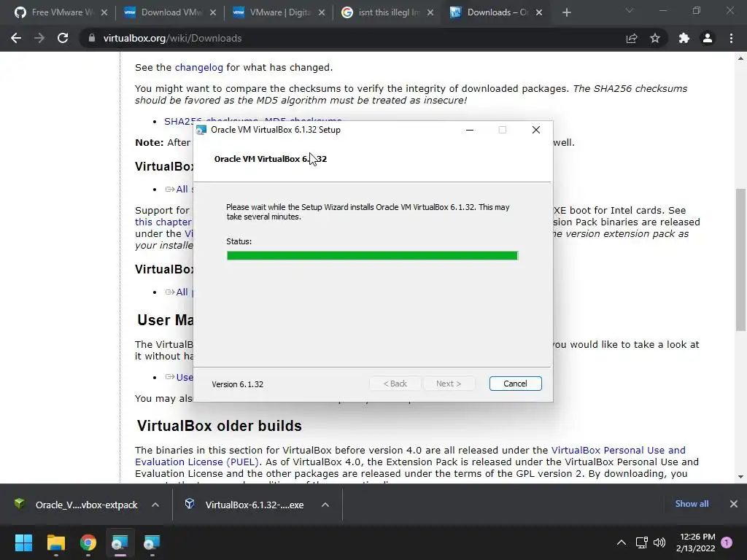Switch to the VMware Digital tab

pyautogui.click(x=276, y=12)
